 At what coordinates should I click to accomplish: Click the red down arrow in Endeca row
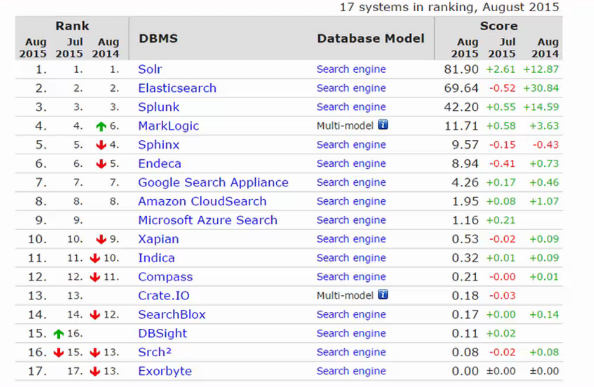[101, 164]
